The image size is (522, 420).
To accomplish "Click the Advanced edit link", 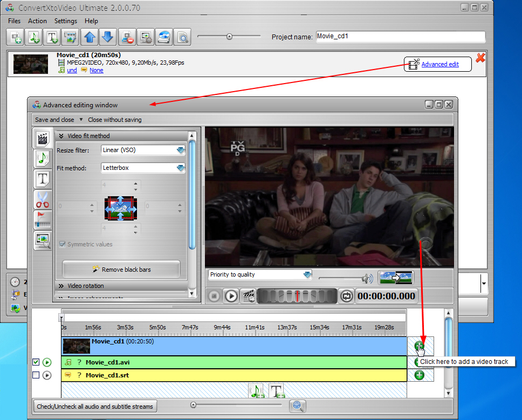I will tap(440, 64).
